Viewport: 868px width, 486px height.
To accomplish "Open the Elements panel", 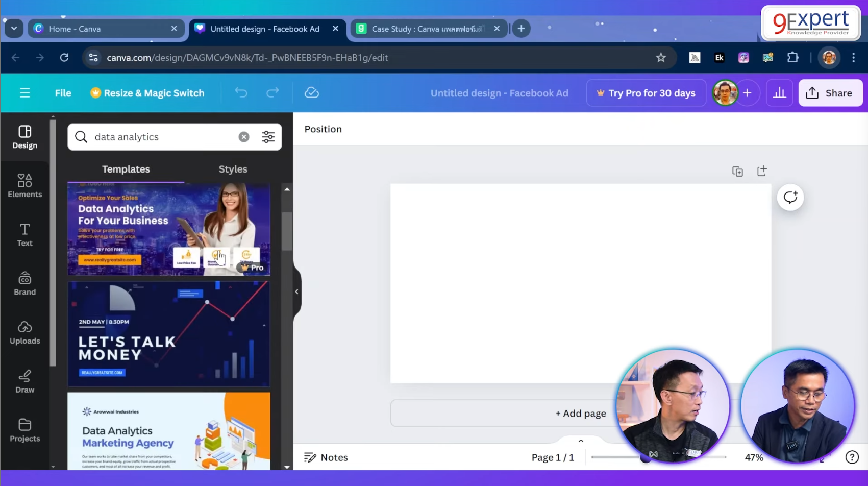I will point(24,185).
